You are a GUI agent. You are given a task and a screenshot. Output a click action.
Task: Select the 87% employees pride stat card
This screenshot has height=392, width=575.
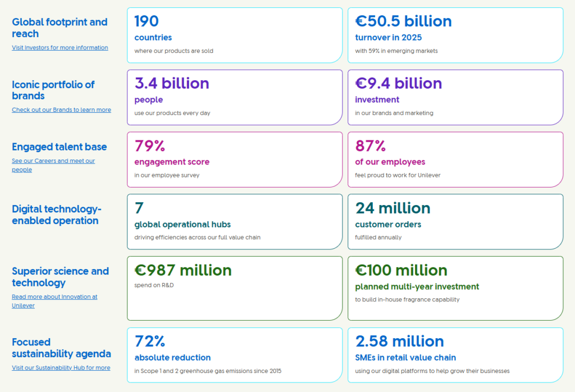pos(455,159)
